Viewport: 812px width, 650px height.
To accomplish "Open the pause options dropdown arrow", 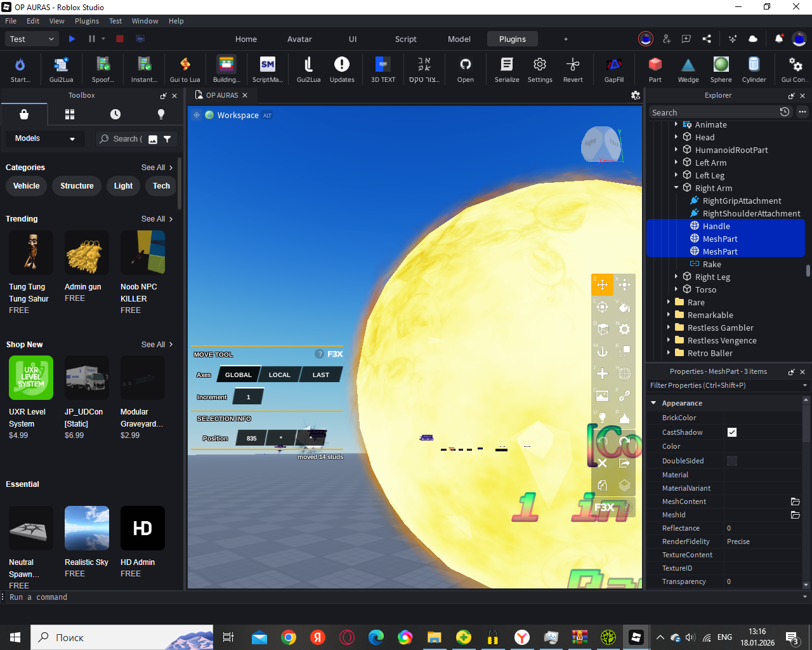I will [103, 39].
